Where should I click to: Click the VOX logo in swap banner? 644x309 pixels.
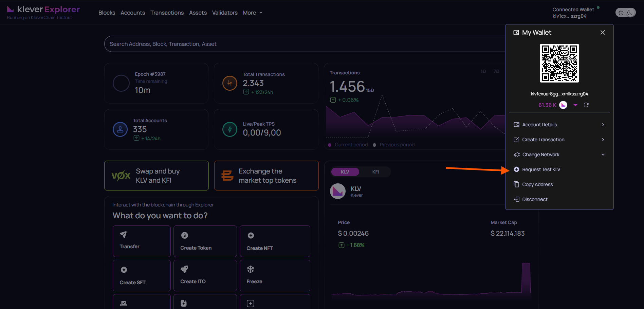point(121,176)
